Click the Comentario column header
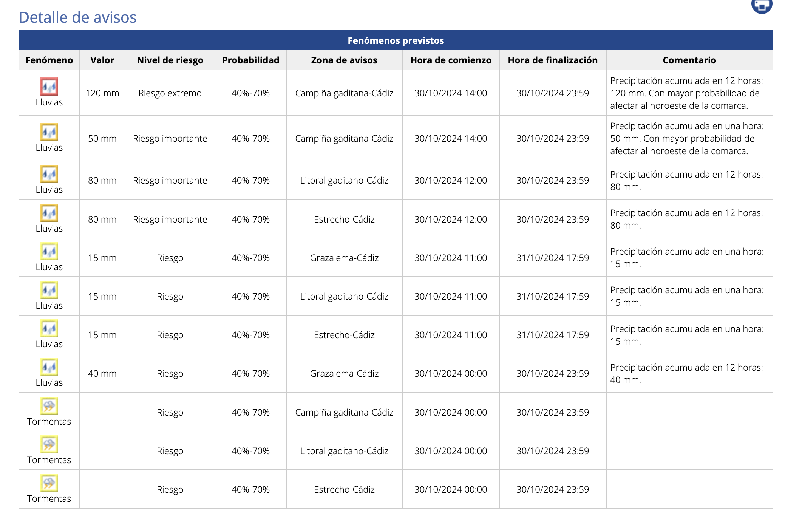The height and width of the screenshot is (532, 785). pos(689,60)
